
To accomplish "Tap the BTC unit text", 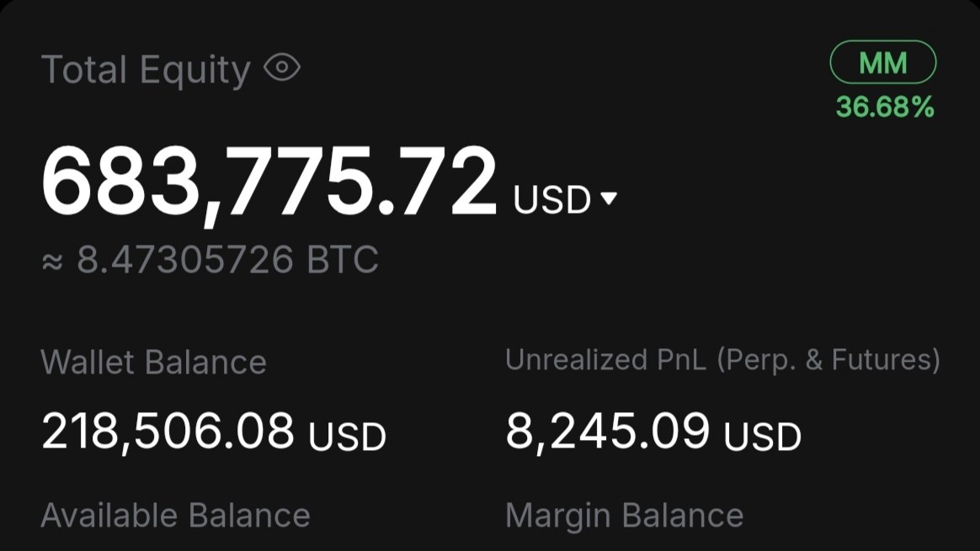I will [343, 259].
